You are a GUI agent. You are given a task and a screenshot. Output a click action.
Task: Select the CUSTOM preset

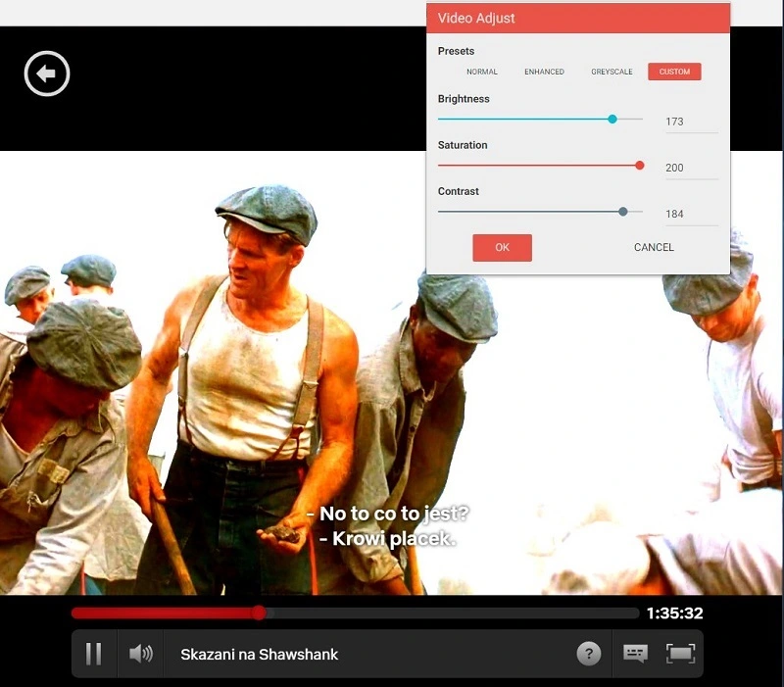coord(674,71)
